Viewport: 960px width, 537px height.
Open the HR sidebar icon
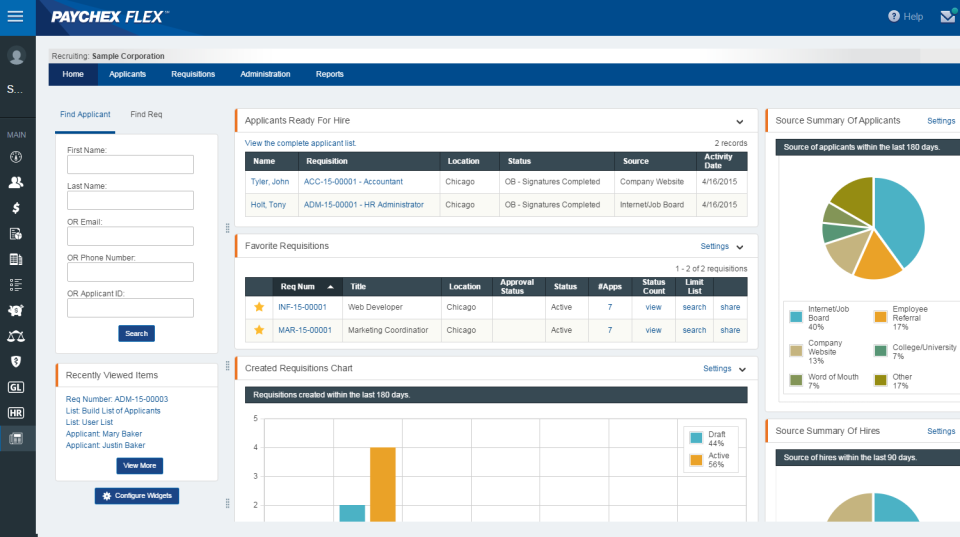point(16,412)
